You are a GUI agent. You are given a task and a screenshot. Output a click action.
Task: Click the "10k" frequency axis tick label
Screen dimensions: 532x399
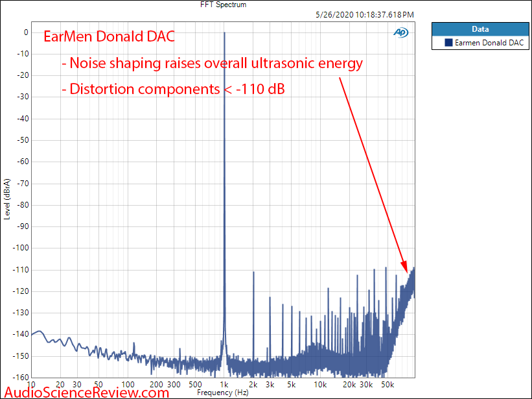click(320, 385)
